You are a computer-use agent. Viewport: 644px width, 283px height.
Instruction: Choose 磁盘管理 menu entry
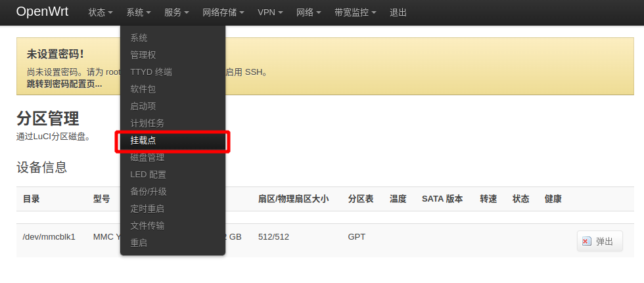pos(173,158)
